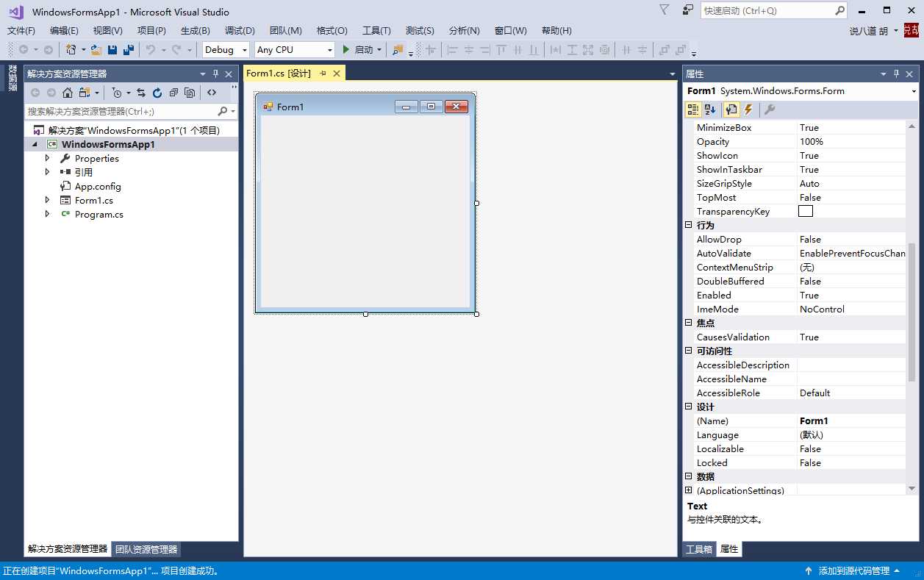
Task: Show Events lightning bolt icon
Action: pyautogui.click(x=748, y=110)
